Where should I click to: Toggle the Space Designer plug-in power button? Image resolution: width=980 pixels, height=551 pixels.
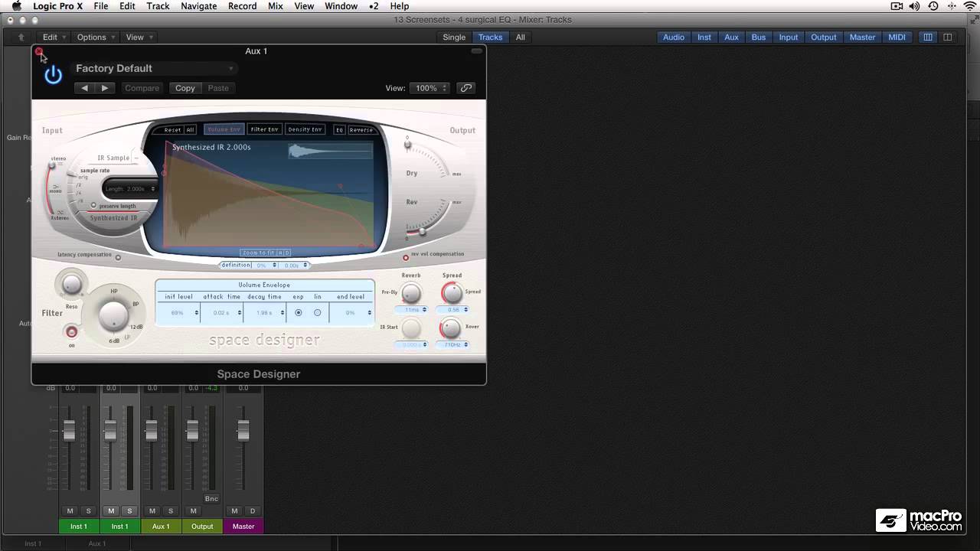(53, 75)
